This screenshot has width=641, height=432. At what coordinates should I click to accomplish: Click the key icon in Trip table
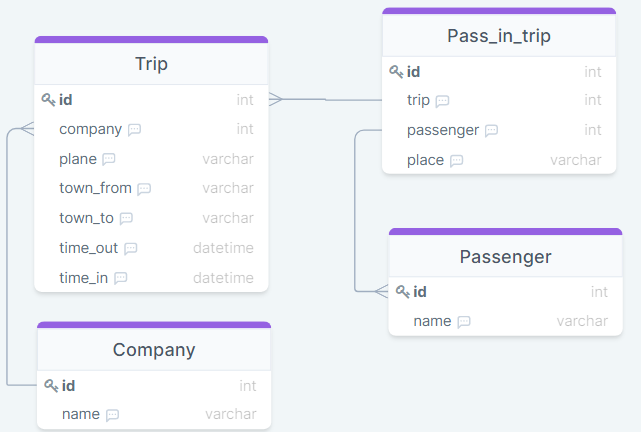[x=48, y=100]
